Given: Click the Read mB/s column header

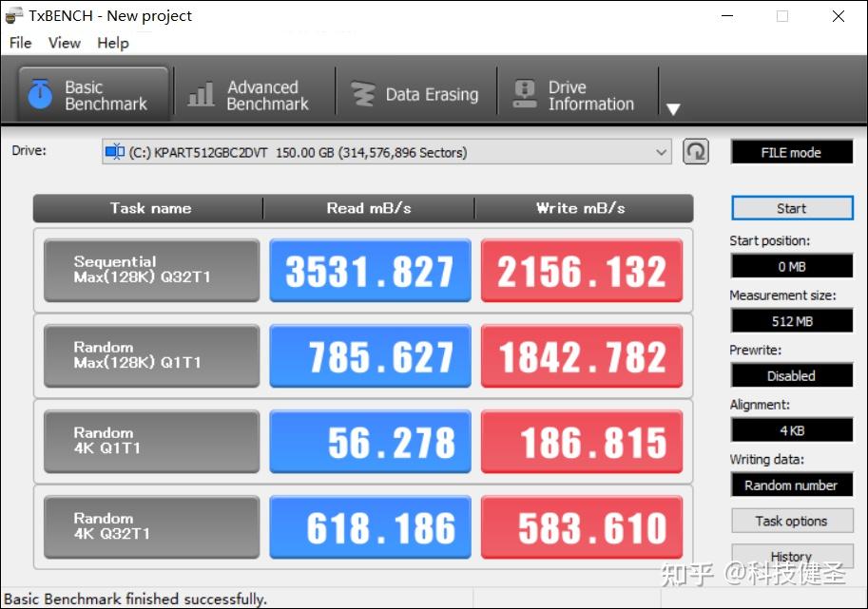Looking at the screenshot, I should pos(369,208).
